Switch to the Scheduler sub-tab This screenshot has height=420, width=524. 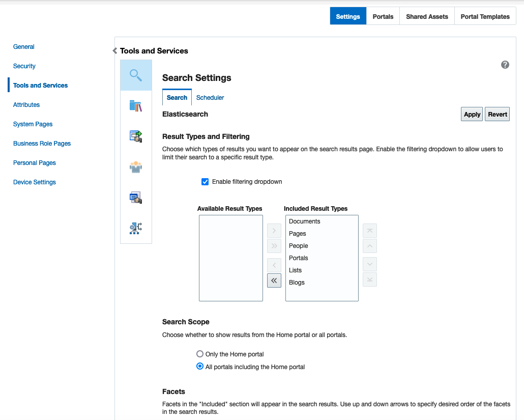210,98
